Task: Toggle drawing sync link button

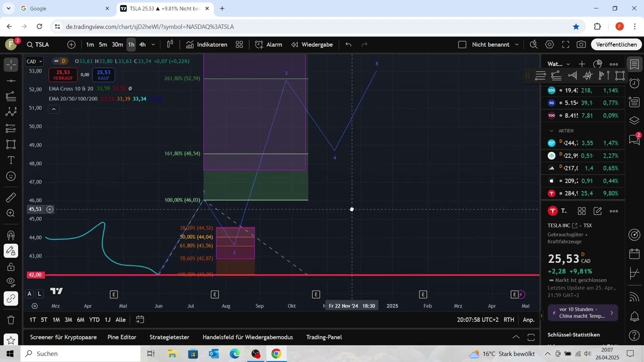Action: pyautogui.click(x=11, y=299)
